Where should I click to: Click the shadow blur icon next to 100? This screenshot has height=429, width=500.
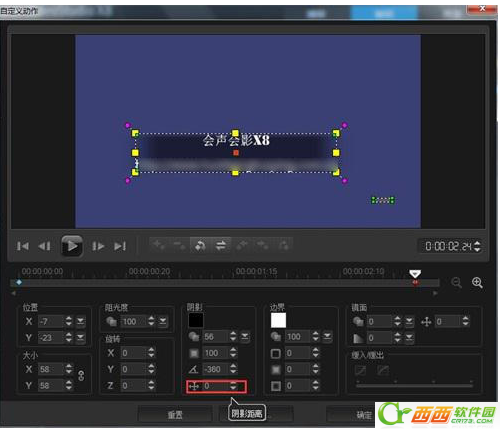point(194,353)
